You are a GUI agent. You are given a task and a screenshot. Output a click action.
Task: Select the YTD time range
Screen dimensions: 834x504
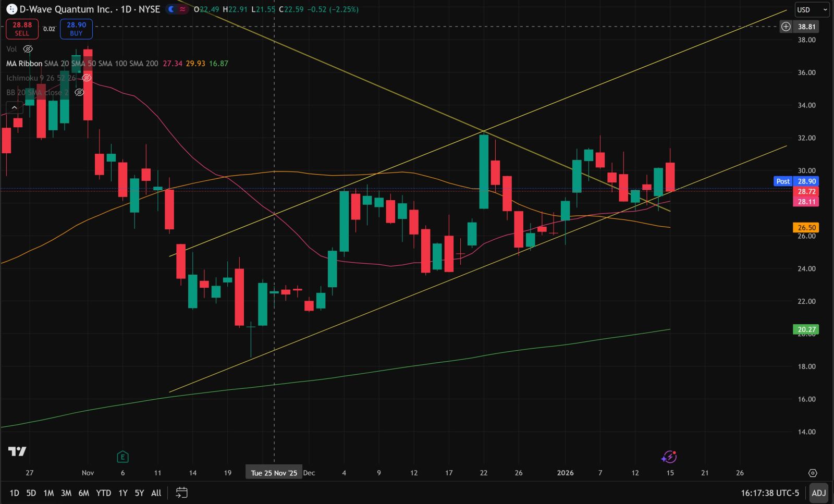click(x=103, y=493)
